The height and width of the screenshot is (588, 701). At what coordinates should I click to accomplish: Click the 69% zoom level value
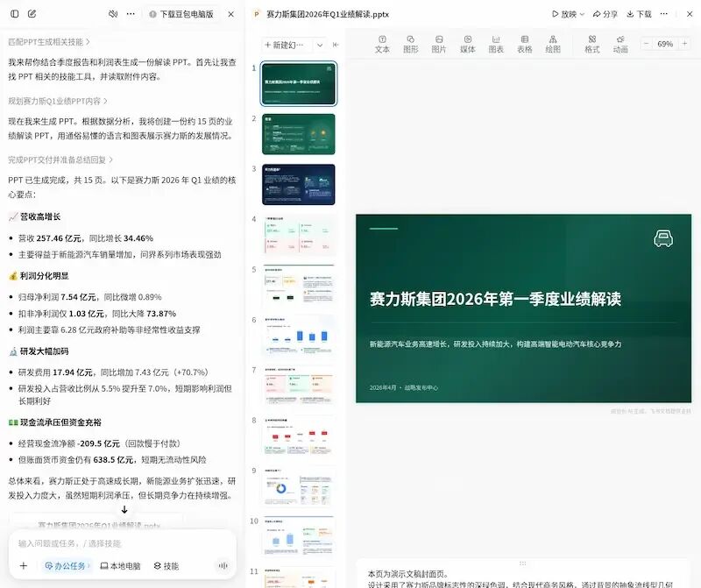tap(665, 44)
